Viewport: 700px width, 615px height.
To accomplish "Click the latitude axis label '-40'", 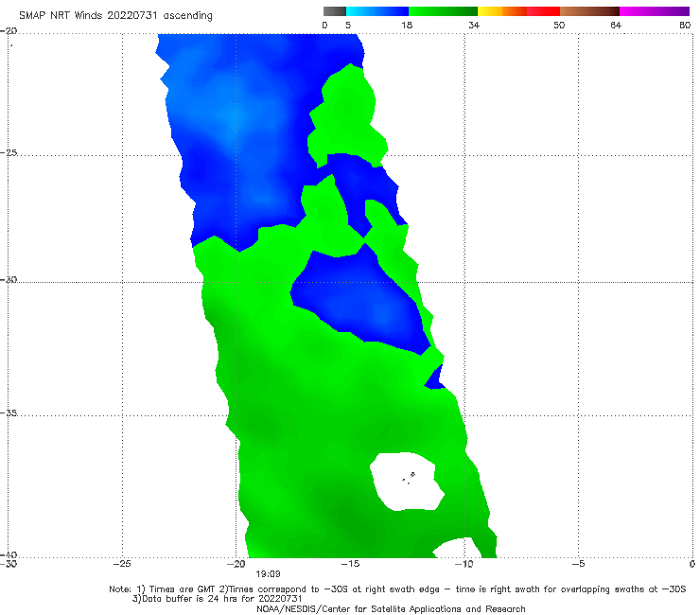I will 9,554.
